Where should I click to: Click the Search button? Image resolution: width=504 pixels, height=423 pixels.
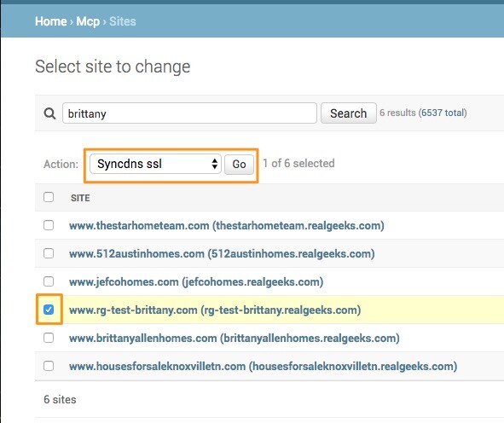349,113
